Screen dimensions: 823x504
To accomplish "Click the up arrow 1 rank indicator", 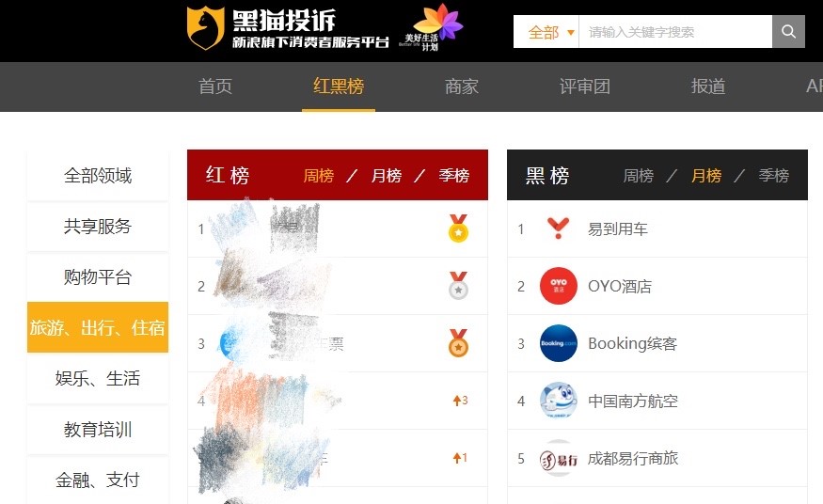I will 460,458.
